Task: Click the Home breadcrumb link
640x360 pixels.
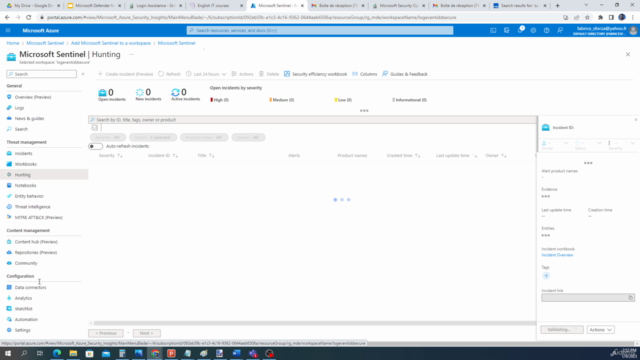Action: pos(13,43)
